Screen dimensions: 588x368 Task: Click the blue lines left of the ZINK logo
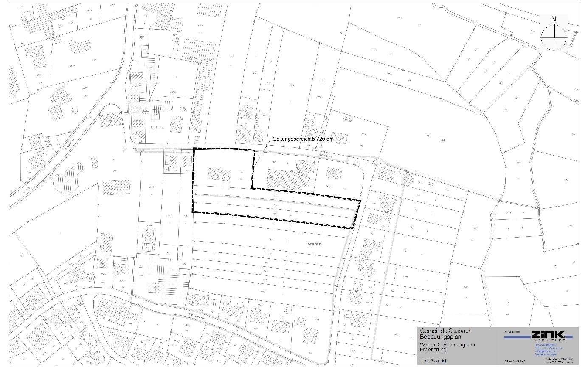click(x=516, y=337)
